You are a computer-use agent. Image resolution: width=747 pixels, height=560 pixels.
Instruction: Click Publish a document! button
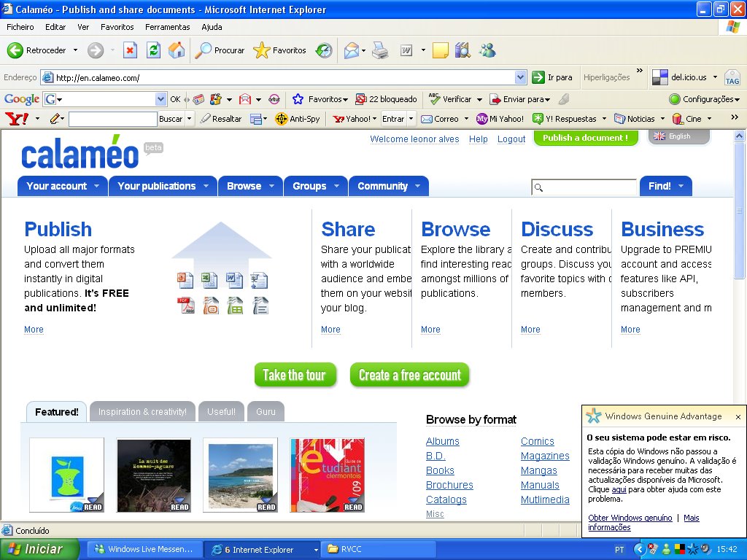(x=586, y=138)
